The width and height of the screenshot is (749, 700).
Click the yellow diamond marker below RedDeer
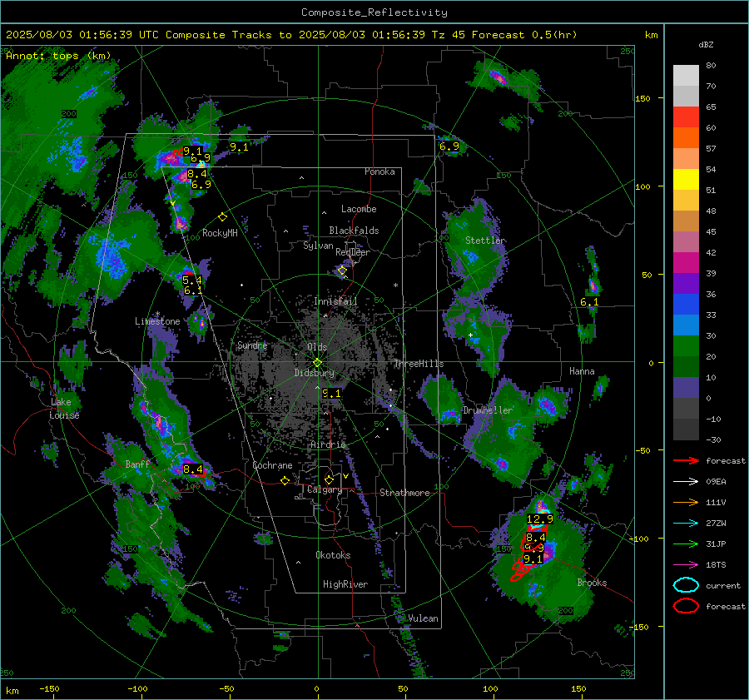(342, 271)
